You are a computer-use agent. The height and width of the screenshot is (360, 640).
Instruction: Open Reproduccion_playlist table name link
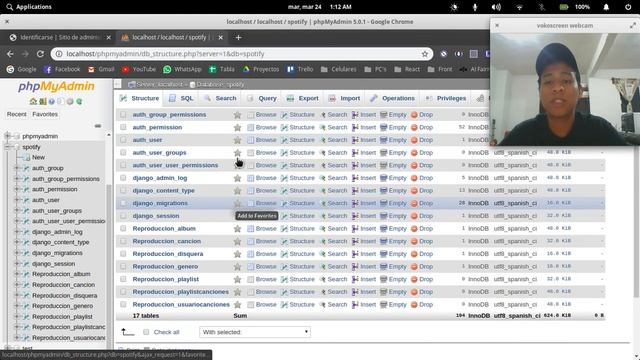[x=166, y=279]
